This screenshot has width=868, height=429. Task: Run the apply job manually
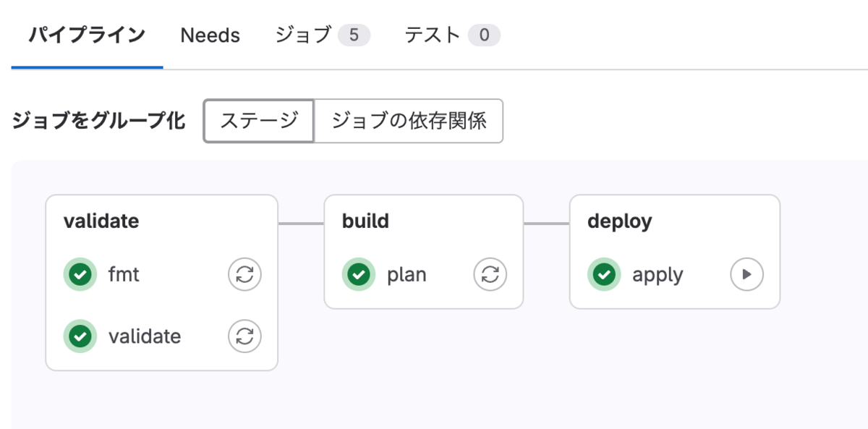pyautogui.click(x=746, y=274)
